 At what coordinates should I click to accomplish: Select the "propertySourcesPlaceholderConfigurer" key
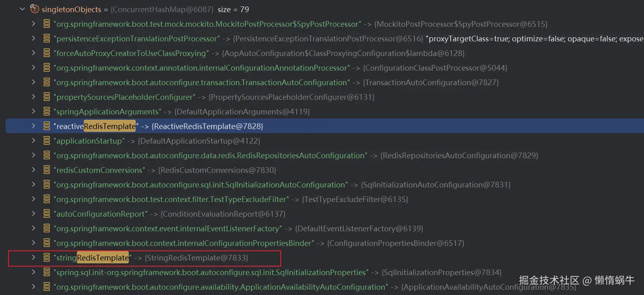tap(124, 97)
